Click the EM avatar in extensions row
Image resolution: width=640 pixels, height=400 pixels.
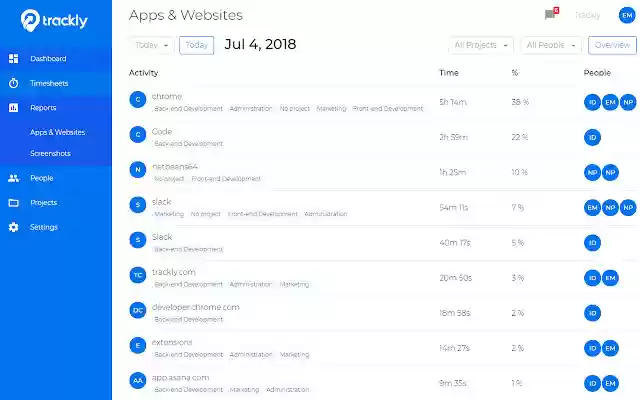tap(610, 348)
